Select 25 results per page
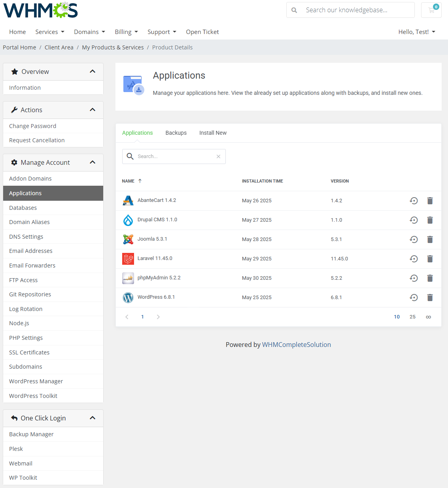The image size is (448, 488). click(x=412, y=317)
